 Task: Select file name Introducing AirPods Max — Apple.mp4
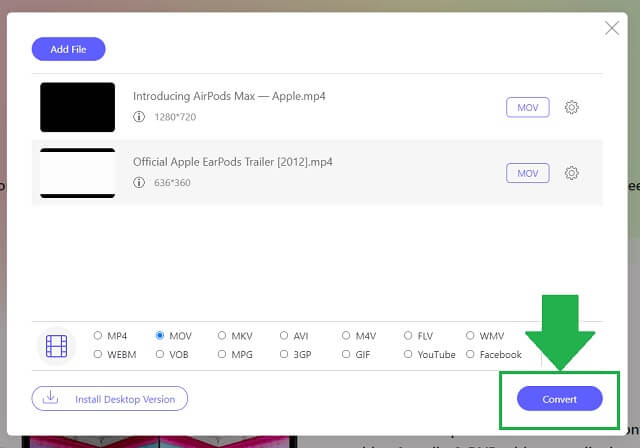pos(229,96)
